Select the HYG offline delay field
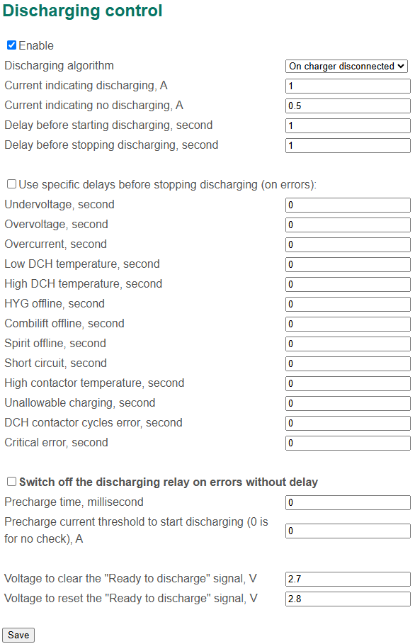This screenshot has width=415, height=644. pos(348,304)
